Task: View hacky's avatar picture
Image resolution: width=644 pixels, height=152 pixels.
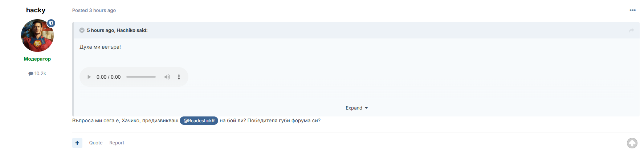Action: coord(37,36)
